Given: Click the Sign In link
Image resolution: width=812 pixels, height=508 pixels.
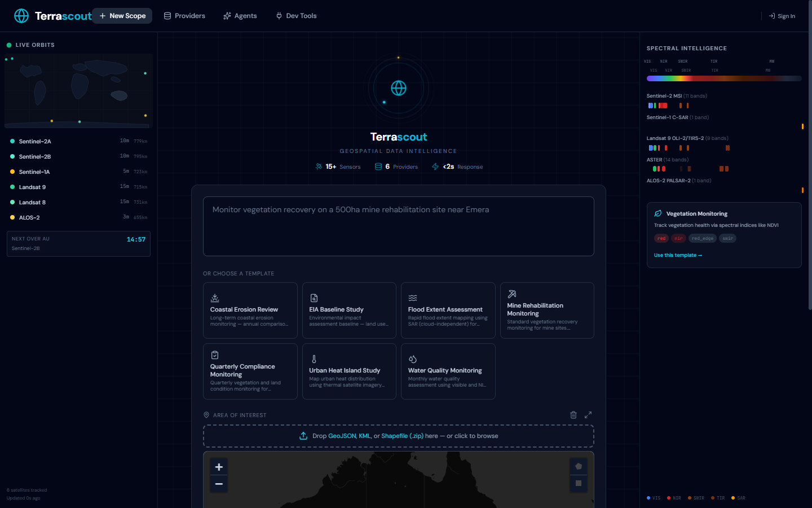Looking at the screenshot, I should 782,16.
